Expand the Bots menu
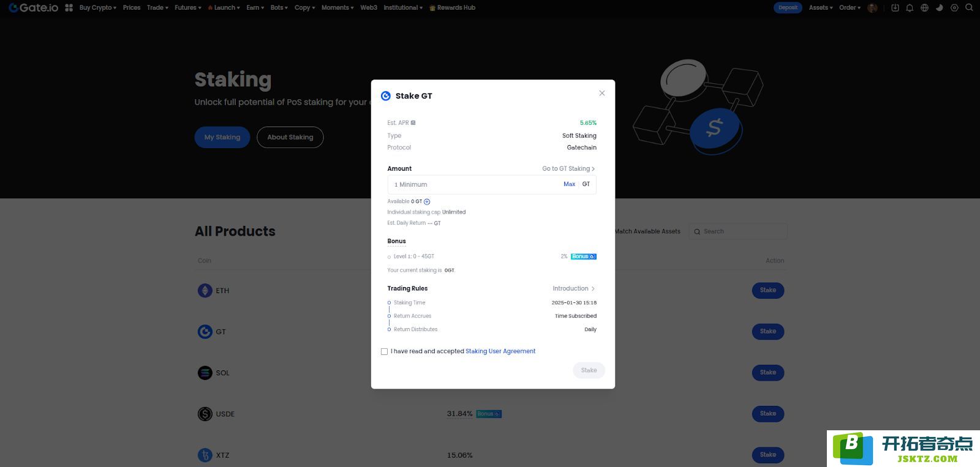Image resolution: width=980 pixels, height=467 pixels. tap(279, 8)
